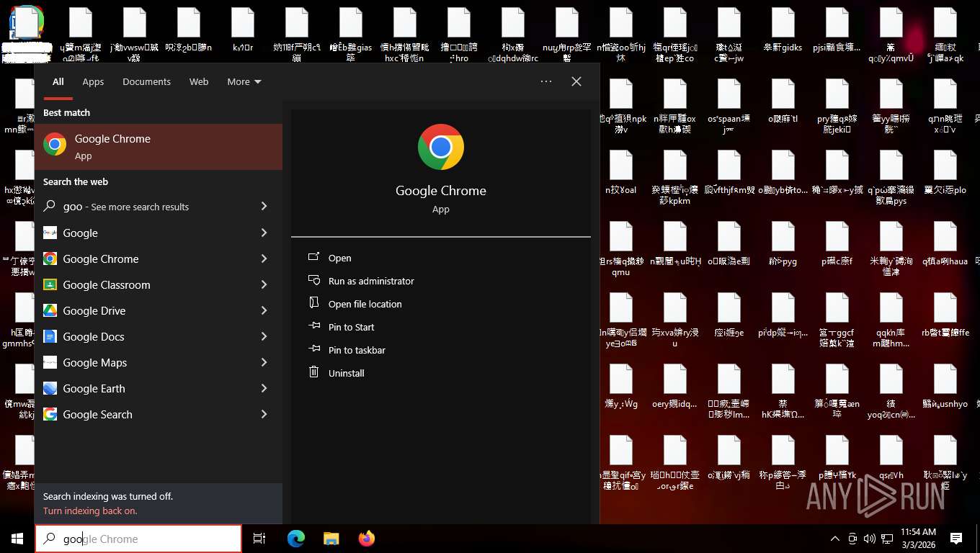Open the Windows Start button
This screenshot has height=553, width=980.
pyautogui.click(x=17, y=539)
